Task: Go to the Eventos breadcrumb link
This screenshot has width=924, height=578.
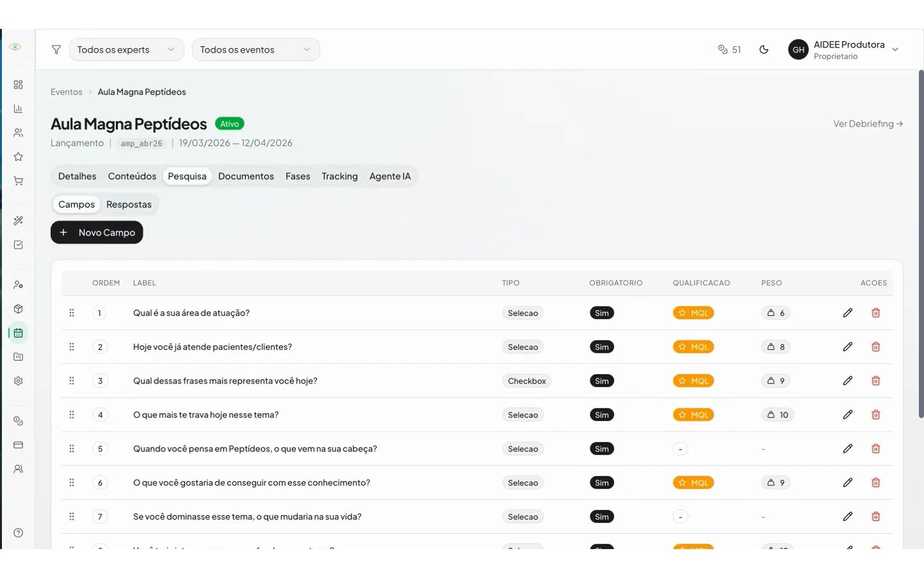Action: click(x=67, y=92)
